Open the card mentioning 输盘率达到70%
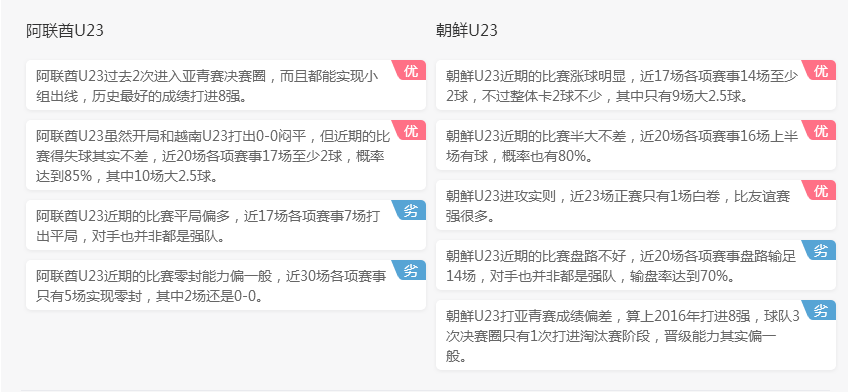 636,265
